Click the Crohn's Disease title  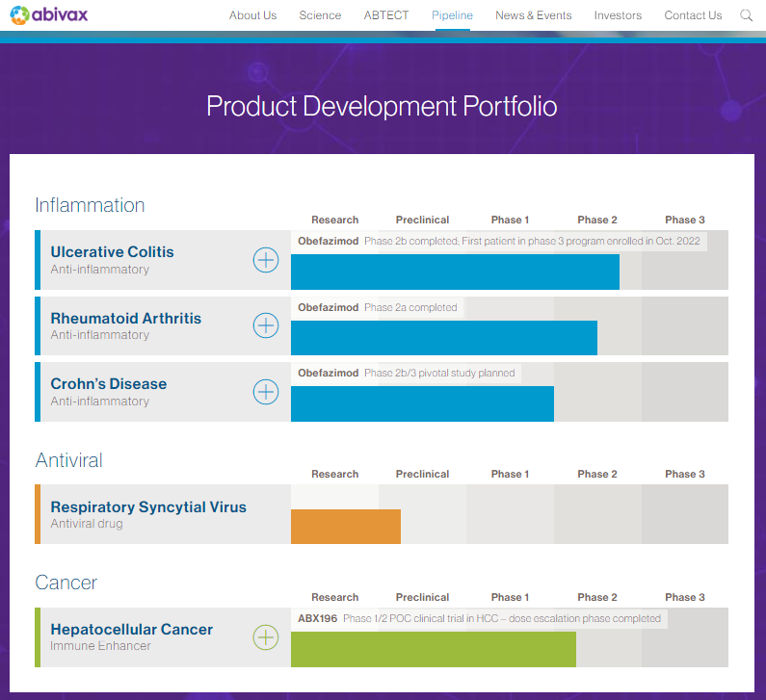pyautogui.click(x=109, y=383)
